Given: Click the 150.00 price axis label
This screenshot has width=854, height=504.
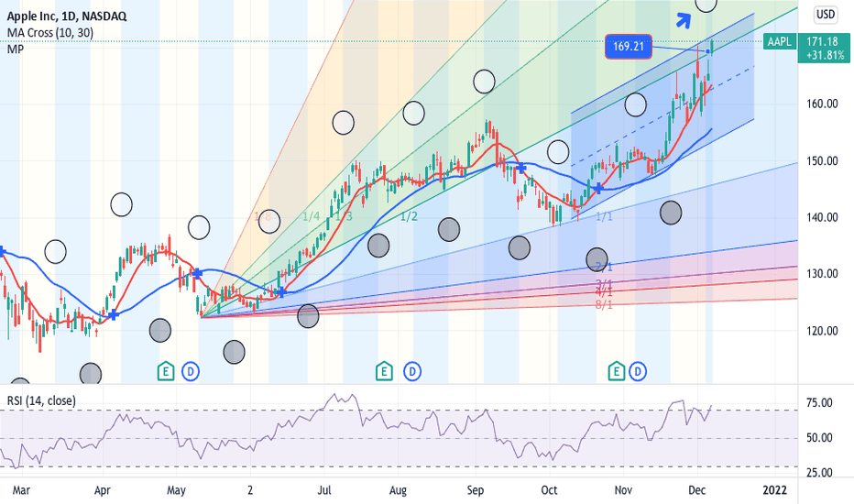Looking at the screenshot, I should (822, 160).
